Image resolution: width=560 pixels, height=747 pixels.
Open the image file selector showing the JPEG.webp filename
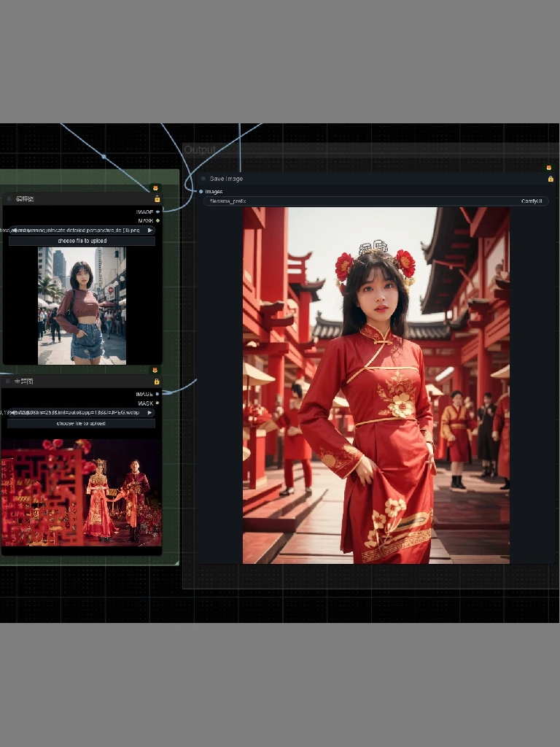[x=81, y=413]
